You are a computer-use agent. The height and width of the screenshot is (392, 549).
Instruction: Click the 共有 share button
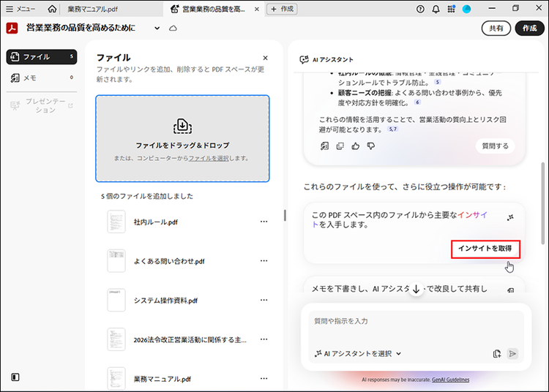pos(496,28)
